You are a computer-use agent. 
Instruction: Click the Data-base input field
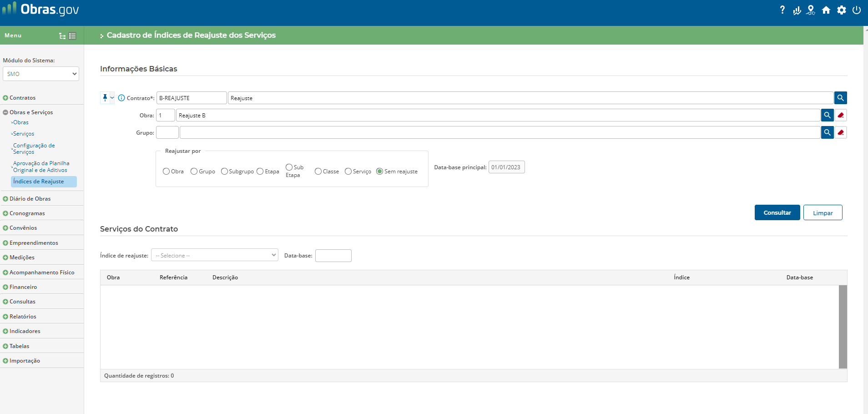(333, 256)
